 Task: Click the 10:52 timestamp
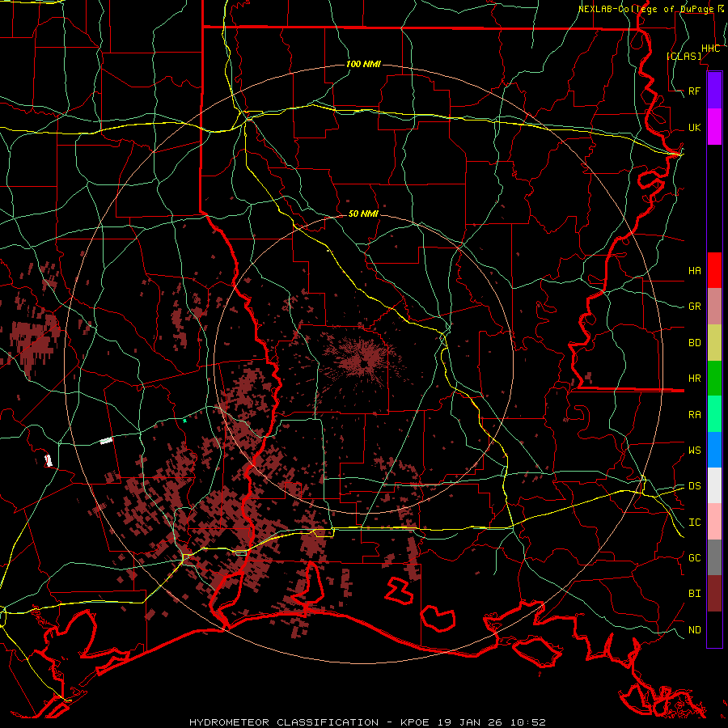point(528,722)
